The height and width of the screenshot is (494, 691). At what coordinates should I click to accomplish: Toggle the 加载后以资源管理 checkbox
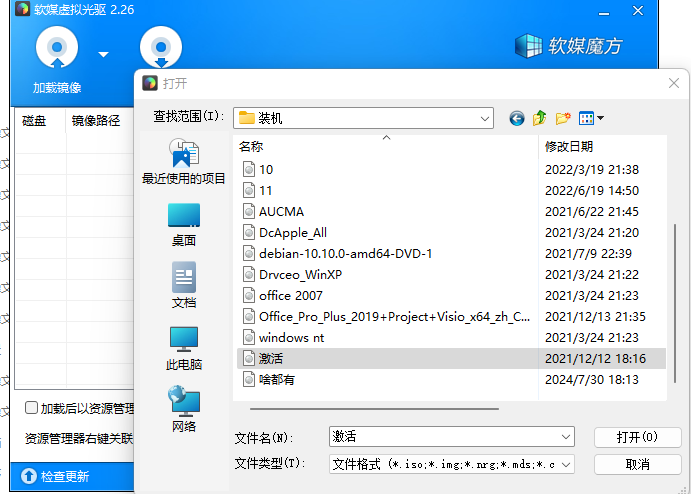point(32,408)
